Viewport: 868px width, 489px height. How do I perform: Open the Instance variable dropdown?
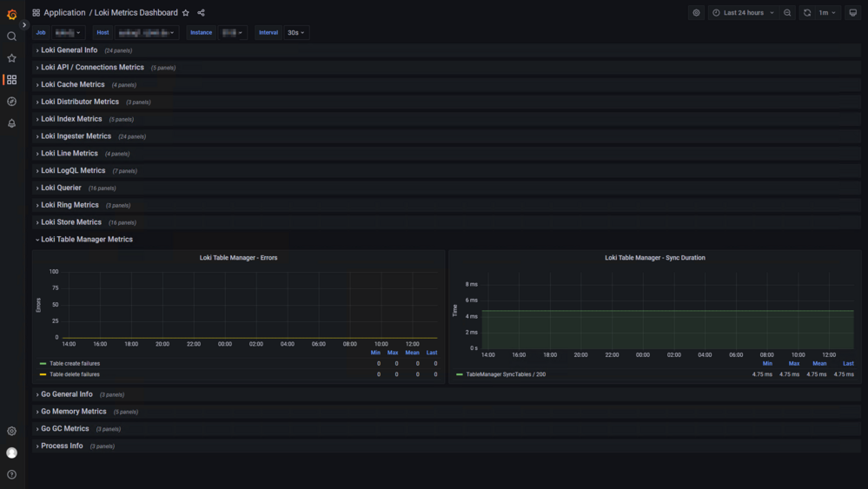point(233,33)
